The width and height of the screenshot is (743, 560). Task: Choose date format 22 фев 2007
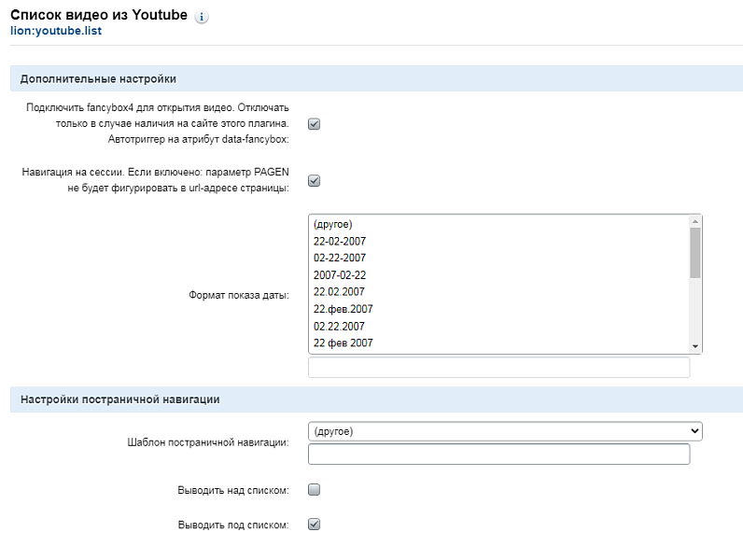[x=343, y=343]
